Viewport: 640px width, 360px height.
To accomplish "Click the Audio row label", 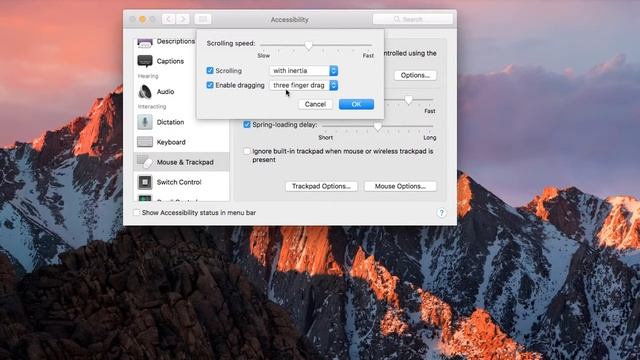I will tap(165, 92).
